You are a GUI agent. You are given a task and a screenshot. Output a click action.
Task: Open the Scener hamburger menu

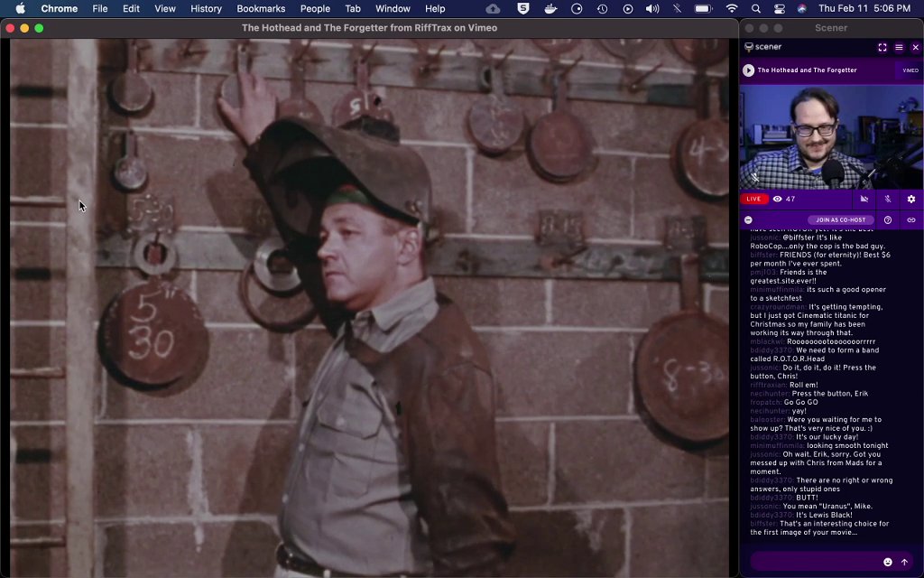point(899,47)
